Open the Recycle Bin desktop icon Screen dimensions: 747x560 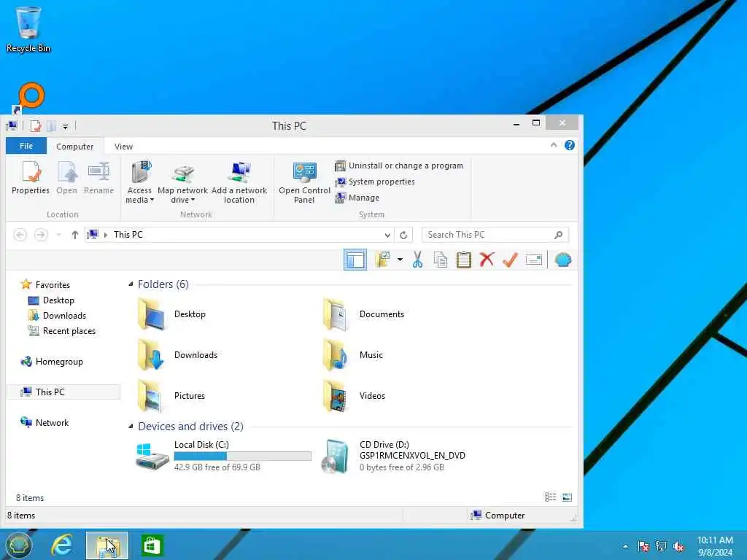[28, 29]
